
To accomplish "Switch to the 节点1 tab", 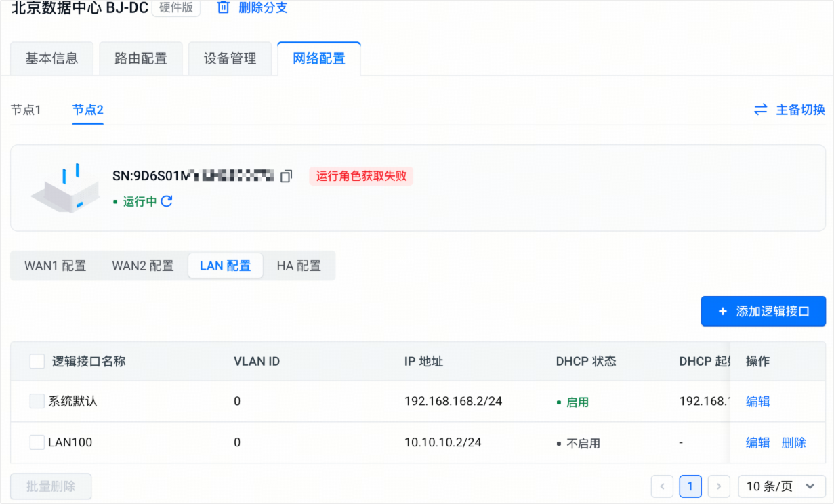I will coord(26,110).
